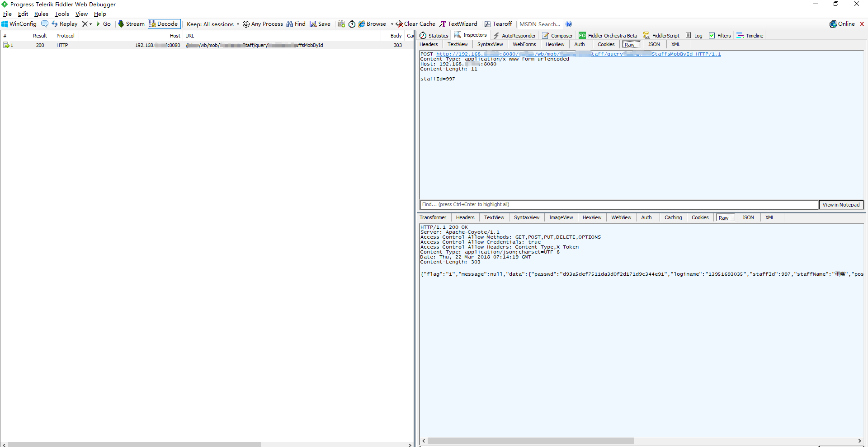The height and width of the screenshot is (447, 868).
Task: Open the Edit menu
Action: pyautogui.click(x=23, y=14)
